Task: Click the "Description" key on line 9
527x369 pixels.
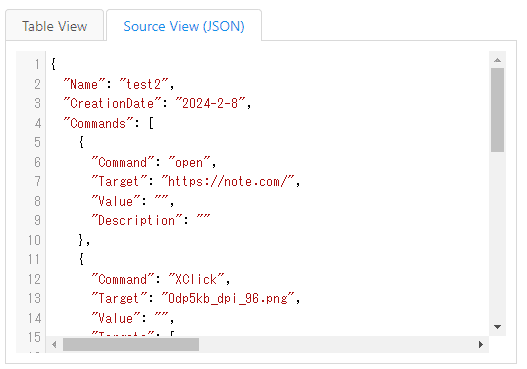Action: 137,220
